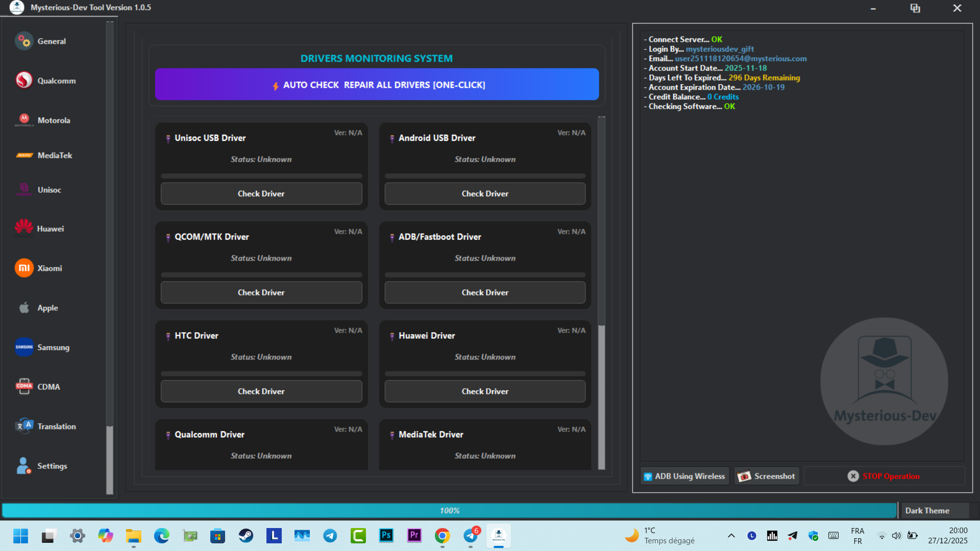Viewport: 980px width, 551px height.
Task: Open the Translation icon in sidebar
Action: pyautogui.click(x=24, y=425)
